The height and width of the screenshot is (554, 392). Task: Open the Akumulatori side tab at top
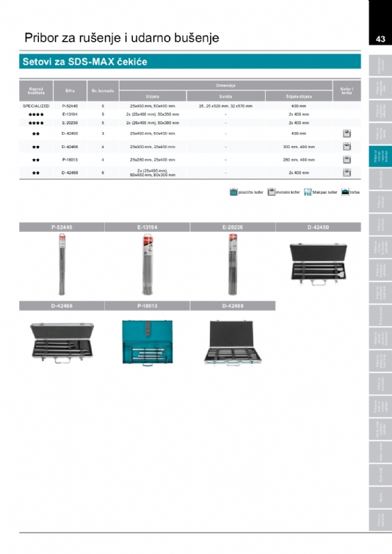coord(380,65)
